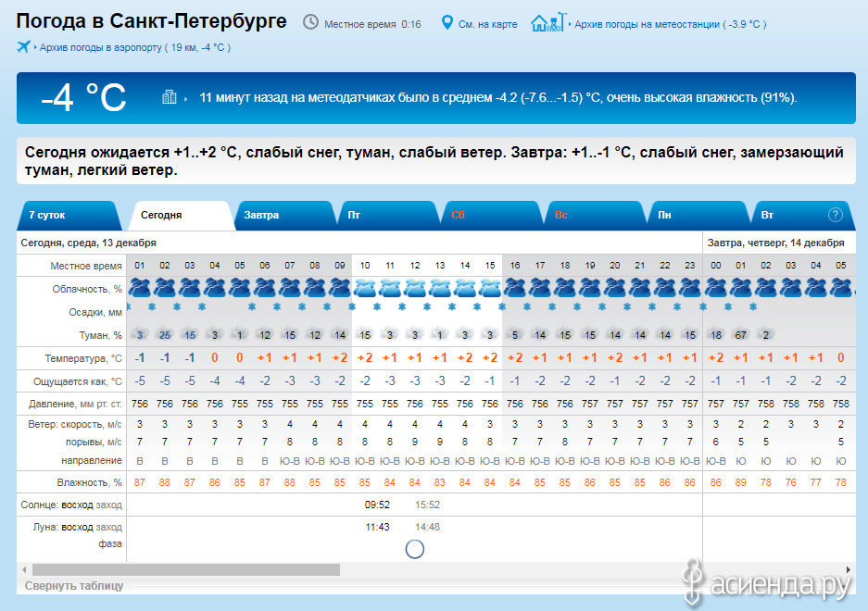Open the Вс forecast tab
868x611 pixels.
tap(595, 216)
